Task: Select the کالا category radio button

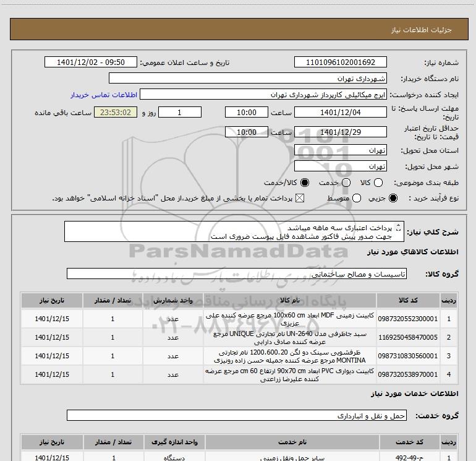Action: (x=378, y=183)
